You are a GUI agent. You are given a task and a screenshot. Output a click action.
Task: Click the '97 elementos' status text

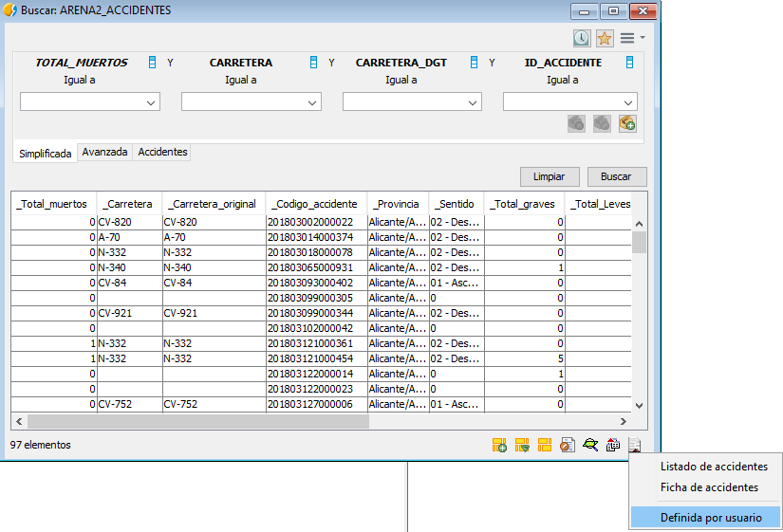pos(41,445)
